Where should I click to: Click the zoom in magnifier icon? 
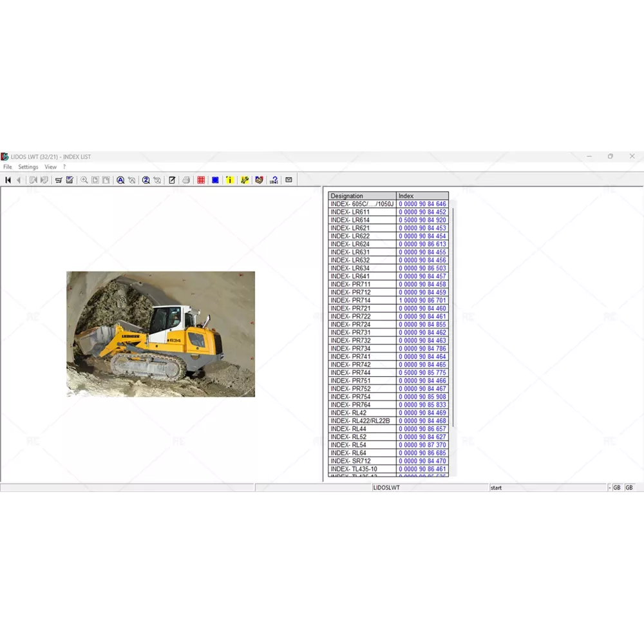[x=84, y=180]
